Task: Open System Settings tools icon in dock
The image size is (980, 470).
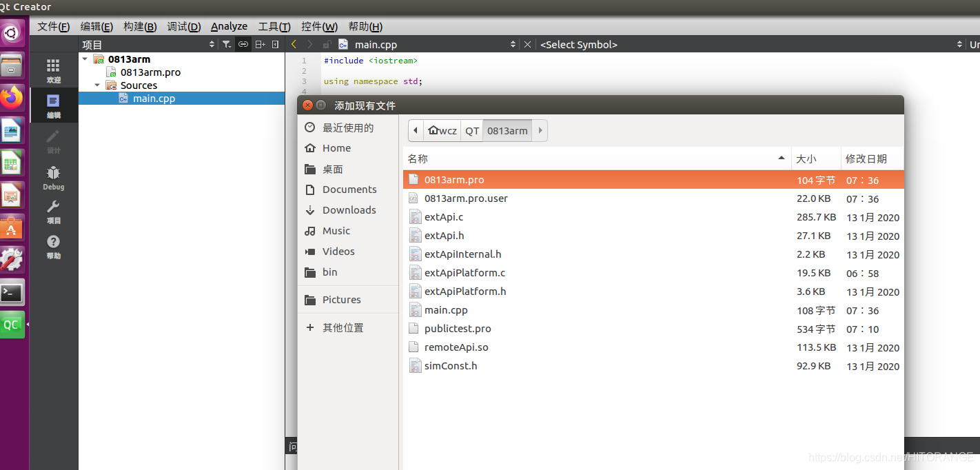Action: pos(12,260)
